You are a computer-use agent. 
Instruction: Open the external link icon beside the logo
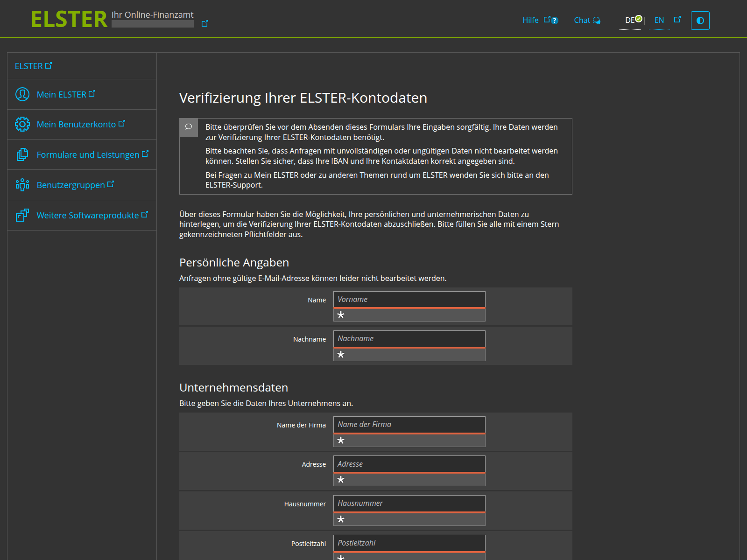204,23
